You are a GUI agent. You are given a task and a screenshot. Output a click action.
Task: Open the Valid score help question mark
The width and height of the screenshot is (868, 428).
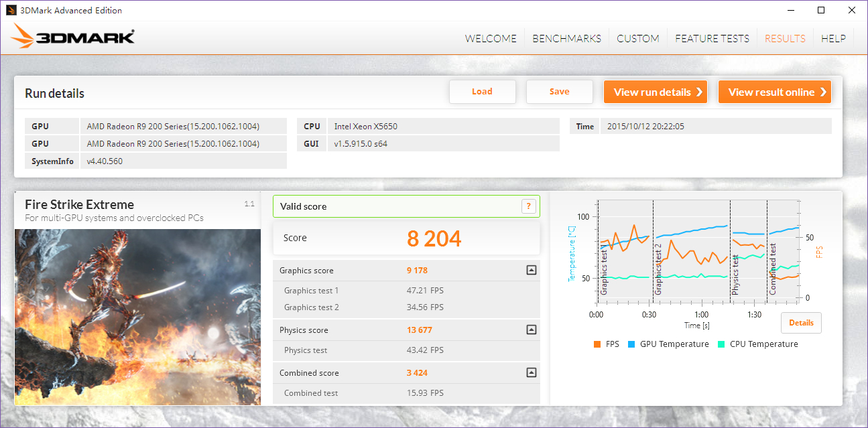[528, 206]
